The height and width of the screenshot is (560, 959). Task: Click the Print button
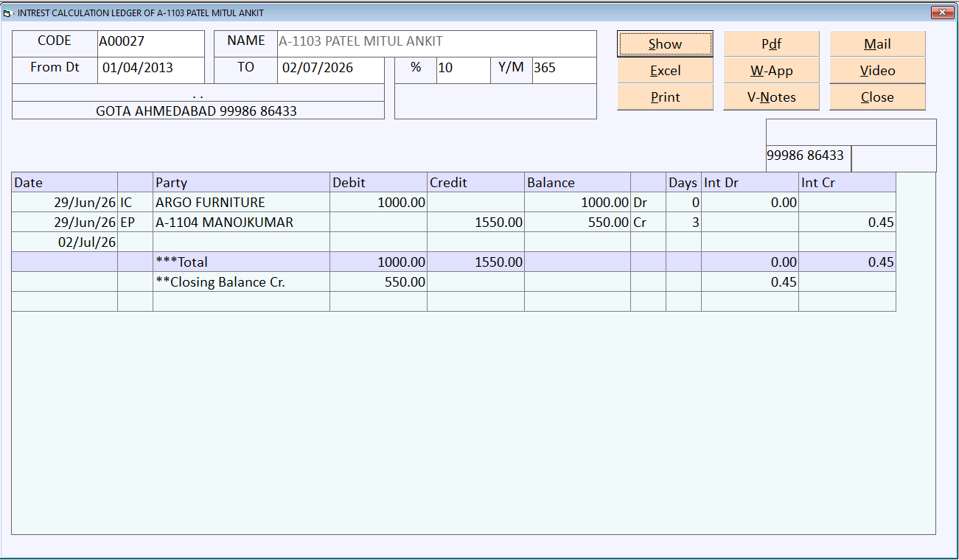665,97
